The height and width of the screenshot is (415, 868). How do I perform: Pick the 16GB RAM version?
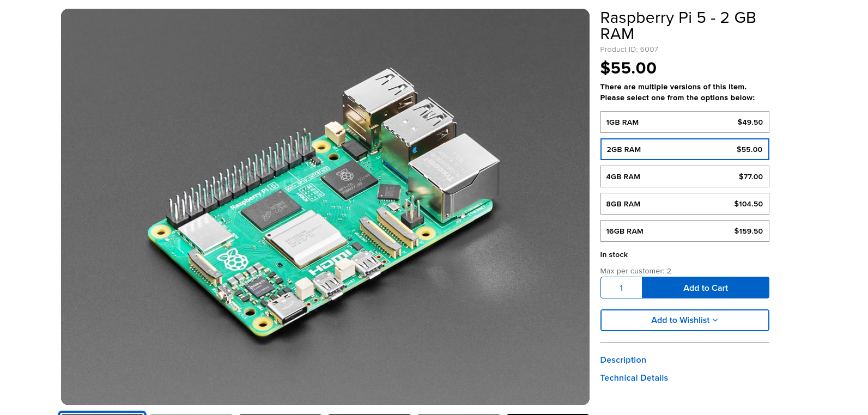tap(684, 231)
